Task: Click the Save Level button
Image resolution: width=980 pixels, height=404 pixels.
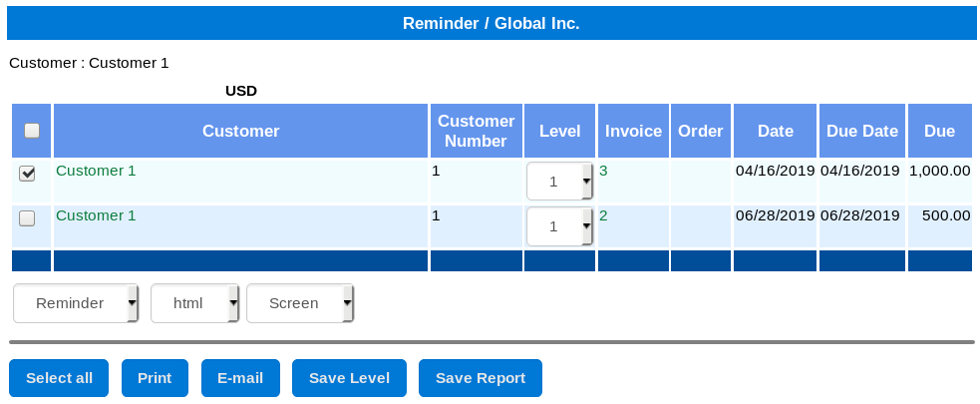Action: [349, 378]
